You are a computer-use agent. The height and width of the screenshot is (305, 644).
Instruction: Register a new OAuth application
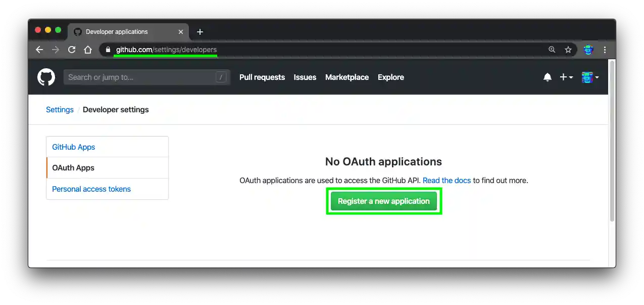(x=383, y=201)
